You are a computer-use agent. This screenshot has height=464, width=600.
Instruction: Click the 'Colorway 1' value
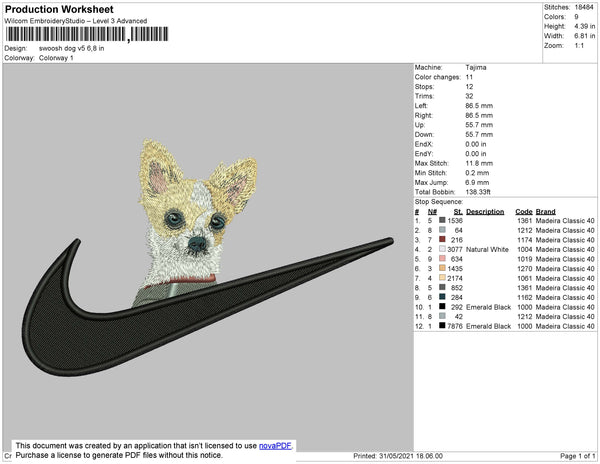[56, 58]
